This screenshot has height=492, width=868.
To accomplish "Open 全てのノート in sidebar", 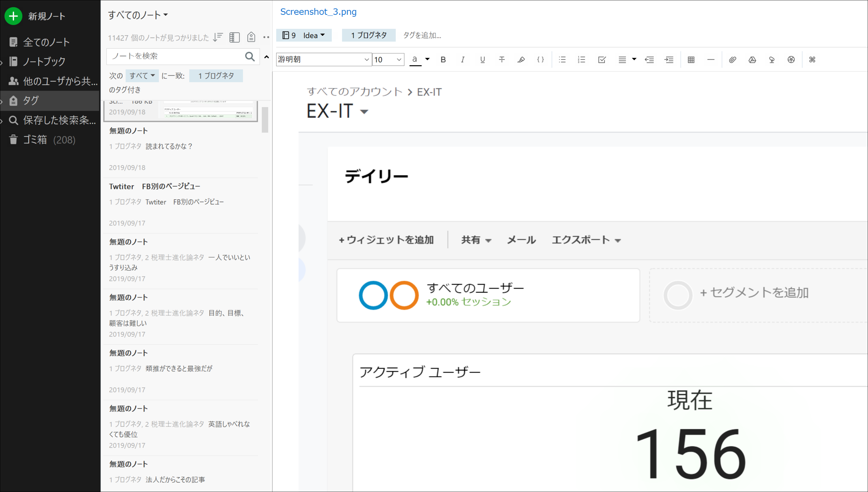I will [x=46, y=42].
